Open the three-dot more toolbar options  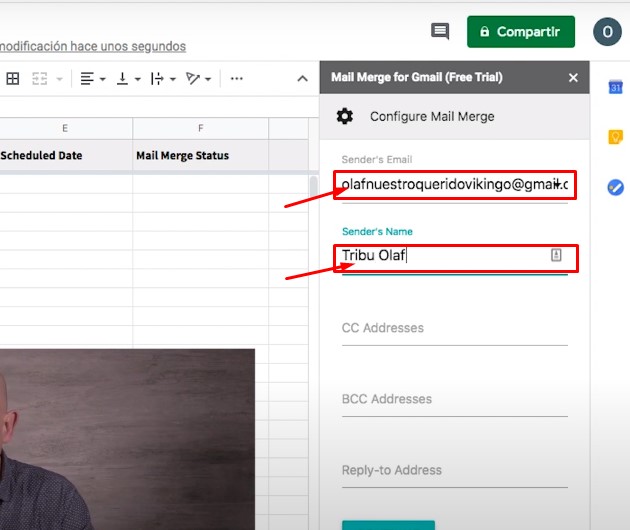coord(237,78)
